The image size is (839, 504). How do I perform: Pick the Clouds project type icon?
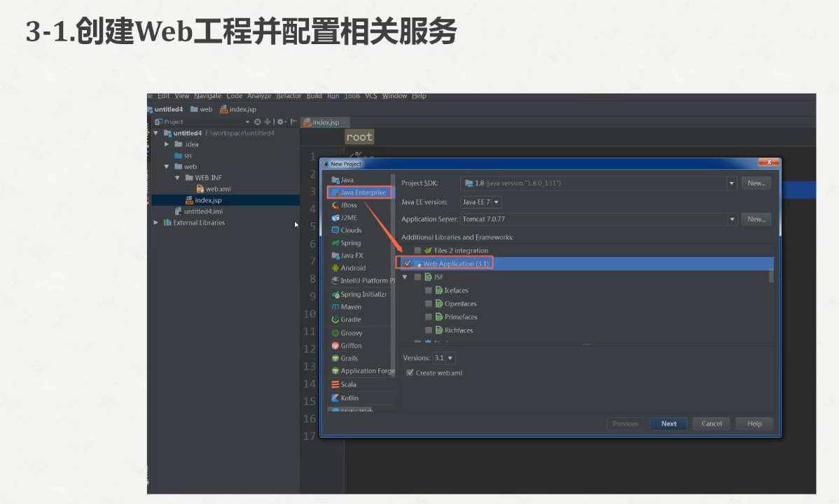(335, 230)
